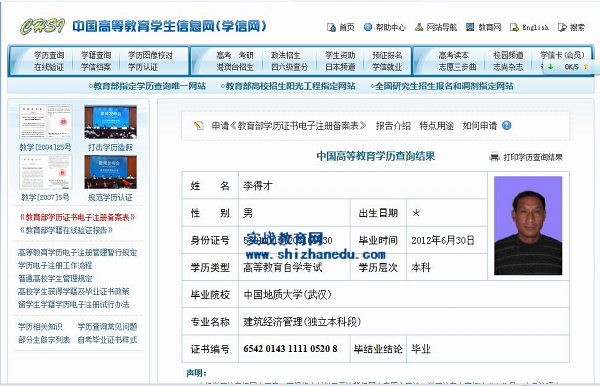This screenshot has width=600, height=386.
Task: Open 留学生学籍学历电子注册试行办法 link
Action: tap(73, 305)
